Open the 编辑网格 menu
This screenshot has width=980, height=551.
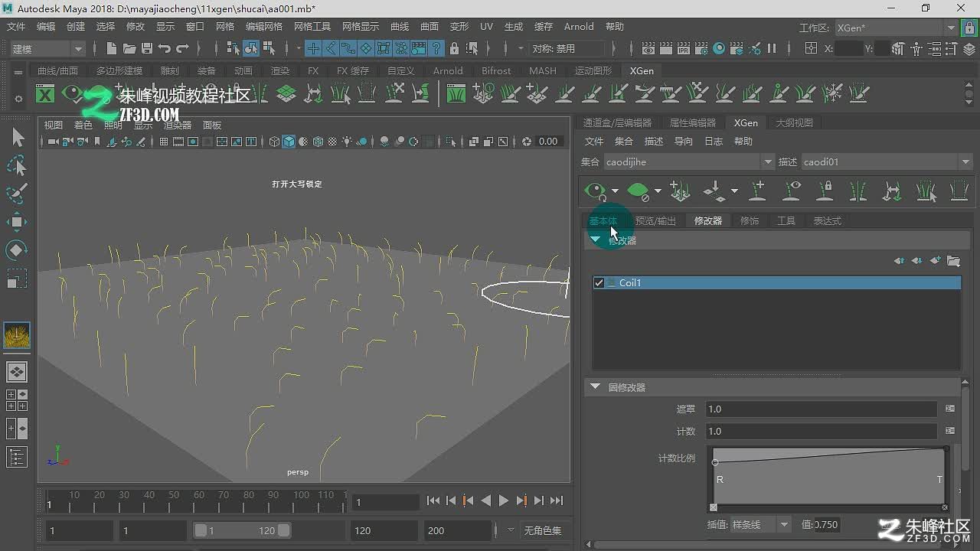263,26
